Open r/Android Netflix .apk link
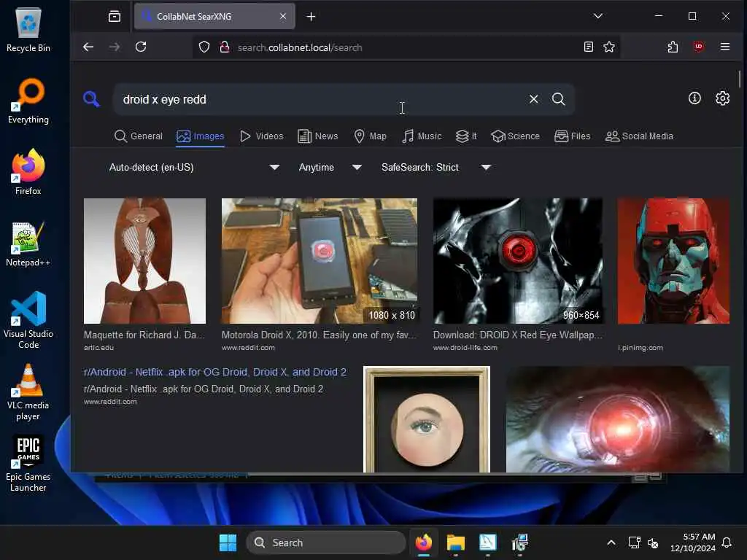 pyautogui.click(x=215, y=372)
